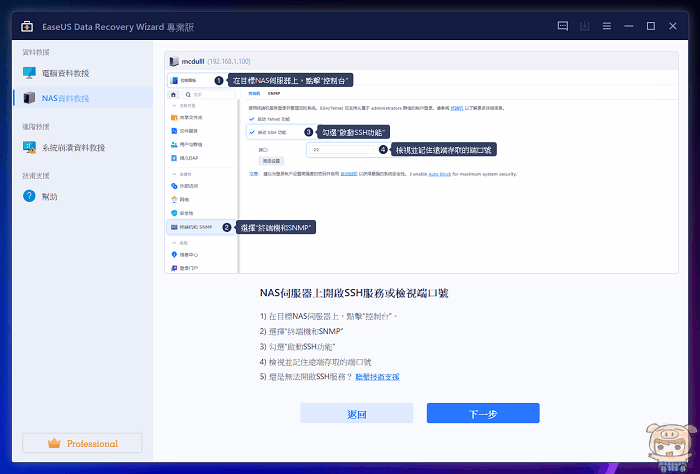Image resolution: width=700 pixels, height=474 pixels.
Task: Click the crashed-system monitor icon
Action: [x=29, y=147]
